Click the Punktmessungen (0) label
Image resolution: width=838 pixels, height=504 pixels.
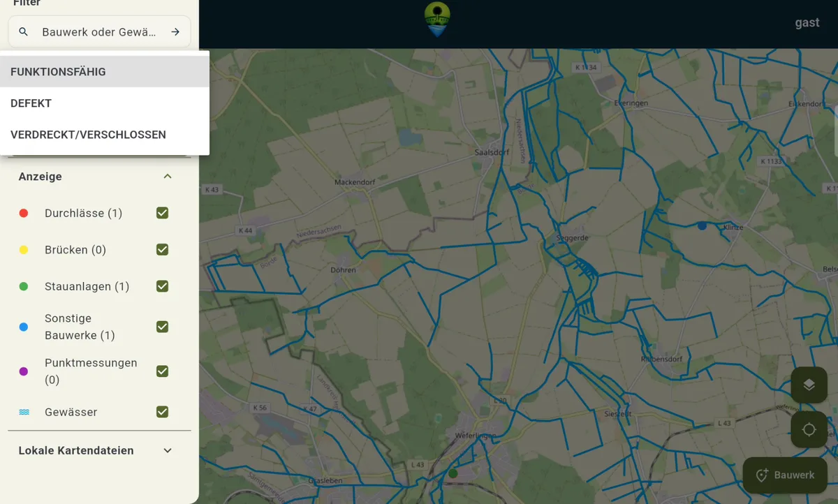click(x=91, y=371)
